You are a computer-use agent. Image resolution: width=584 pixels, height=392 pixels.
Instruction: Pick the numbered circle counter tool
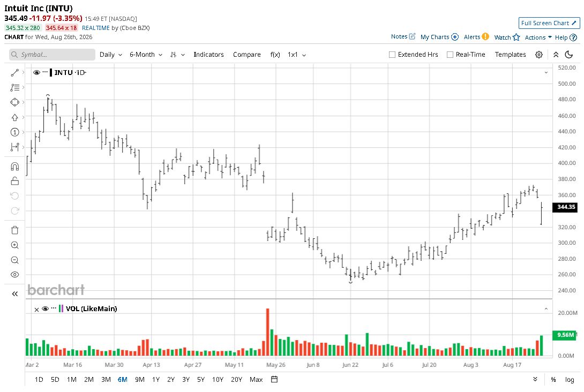14,132
